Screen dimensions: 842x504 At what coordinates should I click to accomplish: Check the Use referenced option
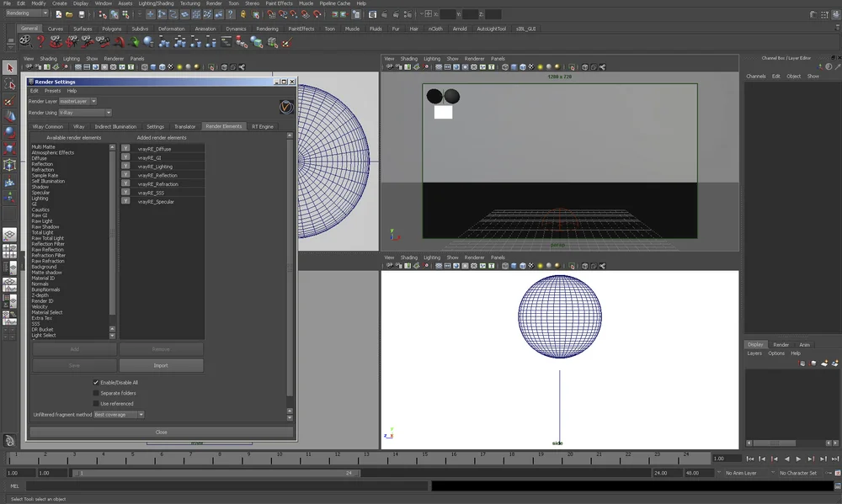tap(99, 403)
